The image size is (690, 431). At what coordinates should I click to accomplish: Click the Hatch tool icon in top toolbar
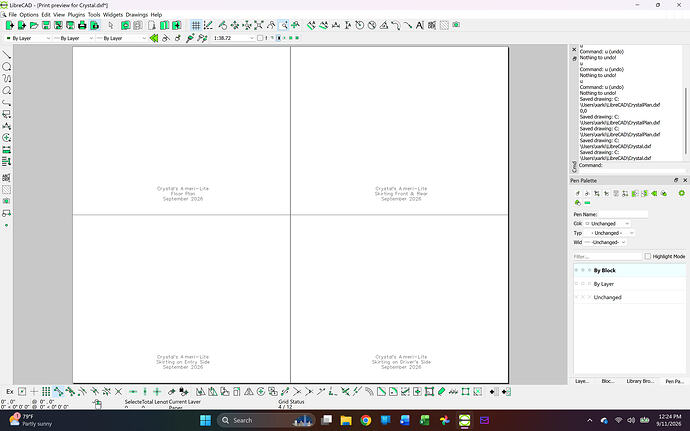click(444, 26)
